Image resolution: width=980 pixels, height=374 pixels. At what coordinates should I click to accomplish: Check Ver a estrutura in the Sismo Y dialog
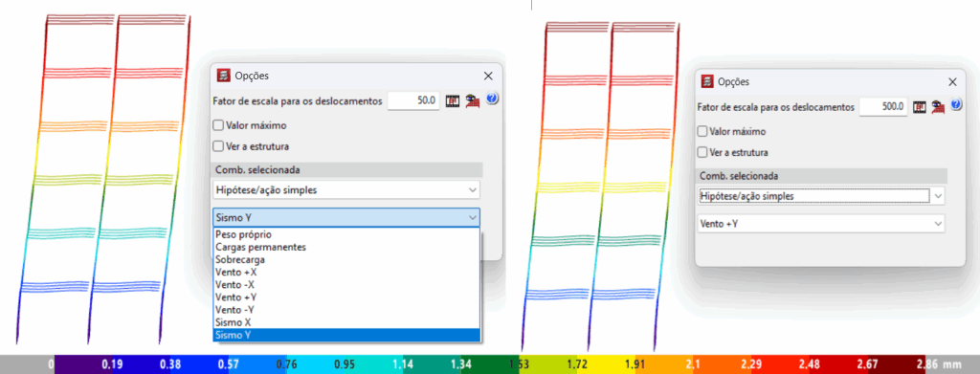coord(218,146)
